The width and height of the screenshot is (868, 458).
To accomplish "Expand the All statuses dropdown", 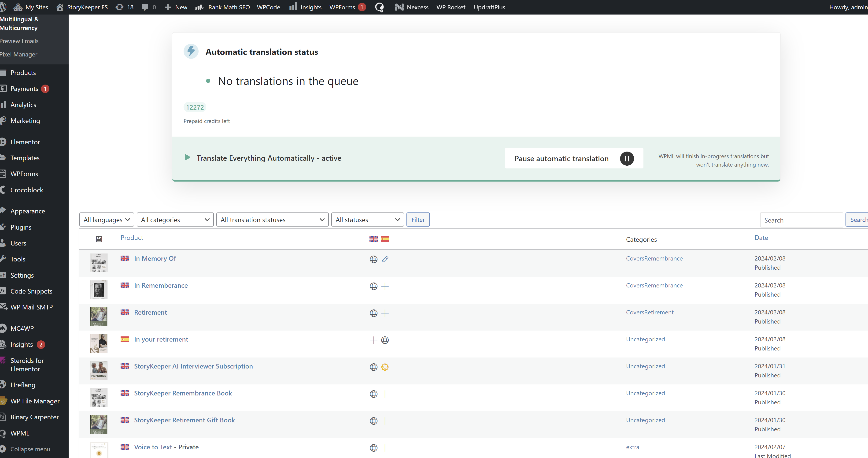I will pyautogui.click(x=368, y=220).
